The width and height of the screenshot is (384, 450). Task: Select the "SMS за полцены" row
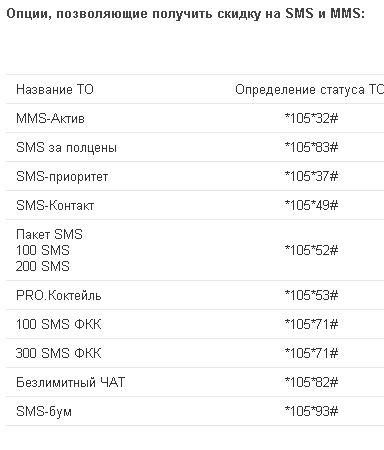tap(195, 147)
